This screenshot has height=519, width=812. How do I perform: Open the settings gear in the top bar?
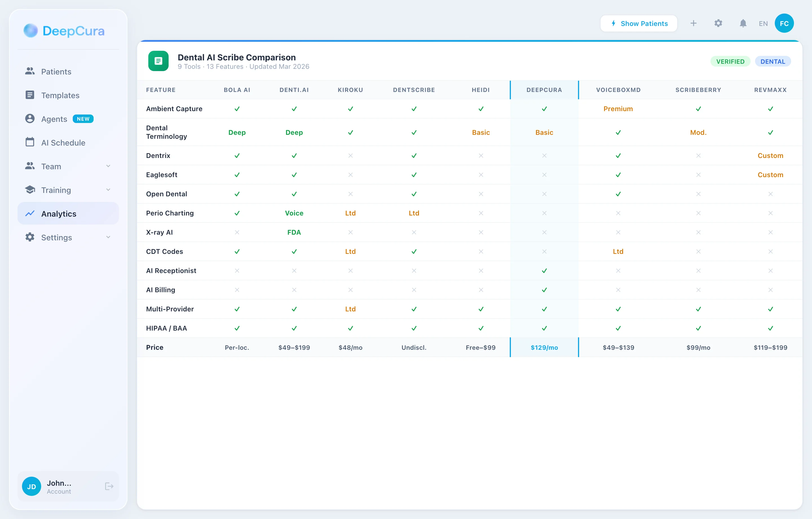click(x=718, y=23)
